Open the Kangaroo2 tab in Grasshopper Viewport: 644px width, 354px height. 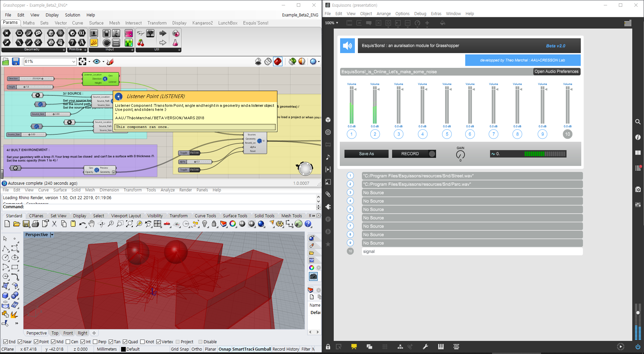203,23
